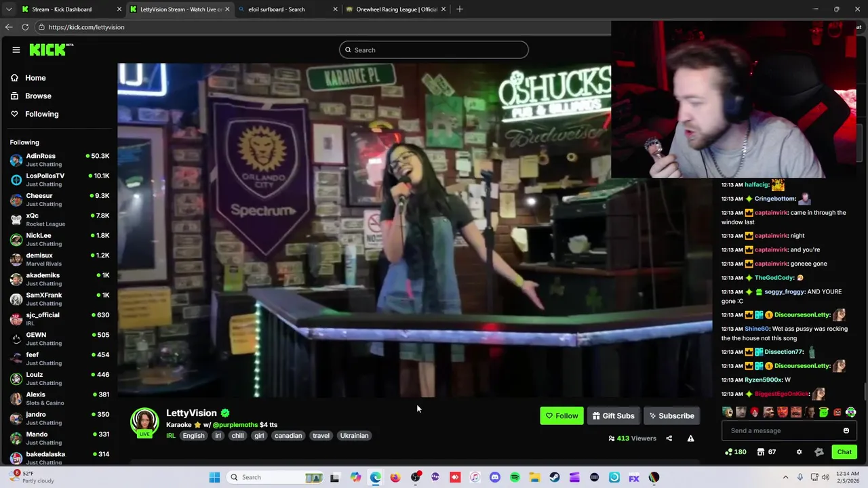Select the girl tag
The height and width of the screenshot is (488, 868).
(x=259, y=436)
